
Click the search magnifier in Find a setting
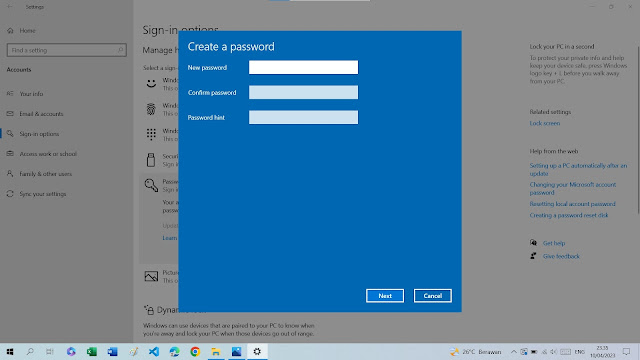tap(120, 50)
